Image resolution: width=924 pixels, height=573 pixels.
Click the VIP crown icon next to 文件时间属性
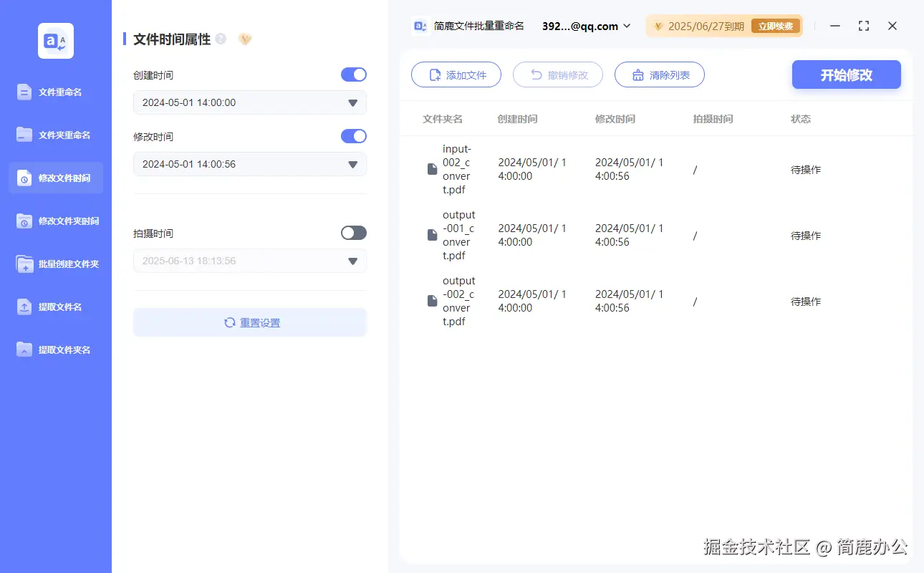[x=245, y=39]
